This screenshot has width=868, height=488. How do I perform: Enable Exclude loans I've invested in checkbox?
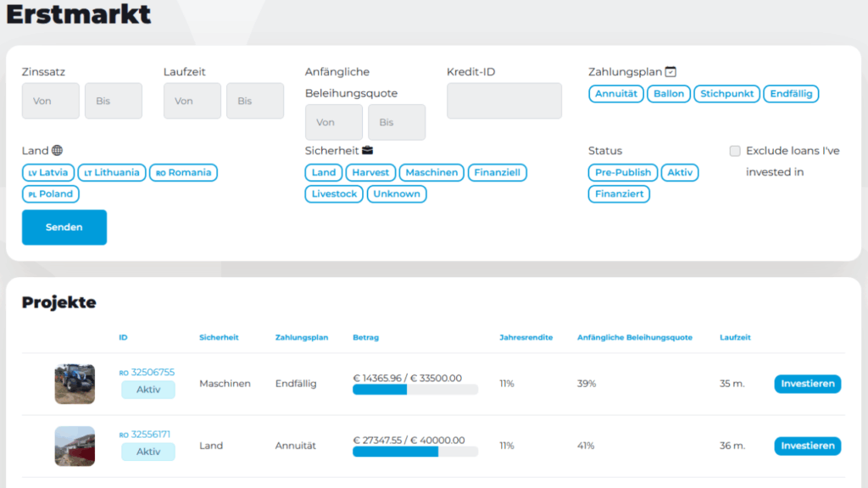(x=735, y=151)
